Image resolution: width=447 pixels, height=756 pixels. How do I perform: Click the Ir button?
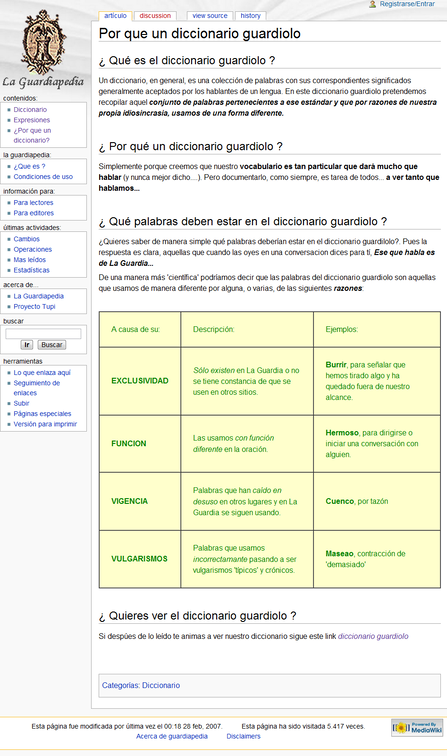(27, 345)
